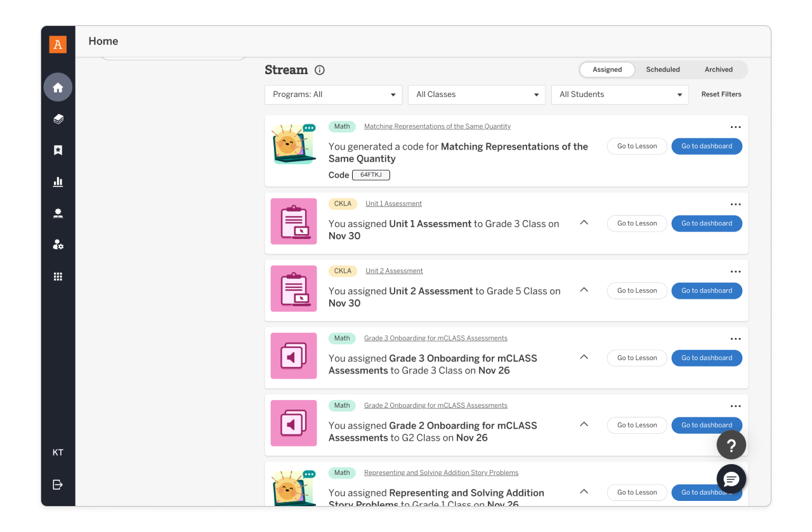Open Grade 3 Onboarding for mCLASS Assessments link

pyautogui.click(x=436, y=338)
